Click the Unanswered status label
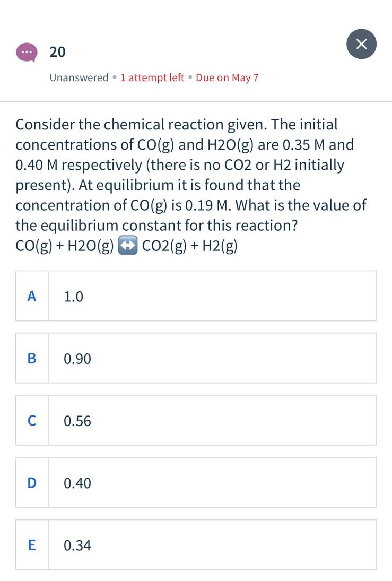 [x=79, y=77]
